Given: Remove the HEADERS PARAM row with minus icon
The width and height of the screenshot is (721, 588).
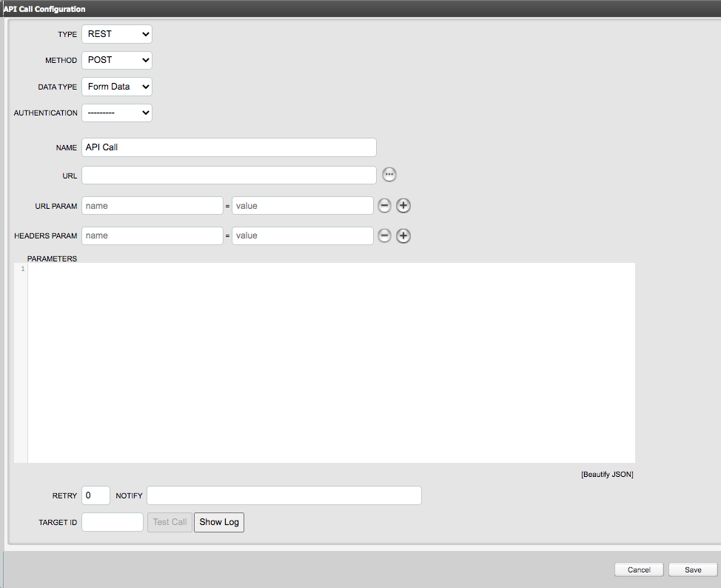Looking at the screenshot, I should point(384,235).
